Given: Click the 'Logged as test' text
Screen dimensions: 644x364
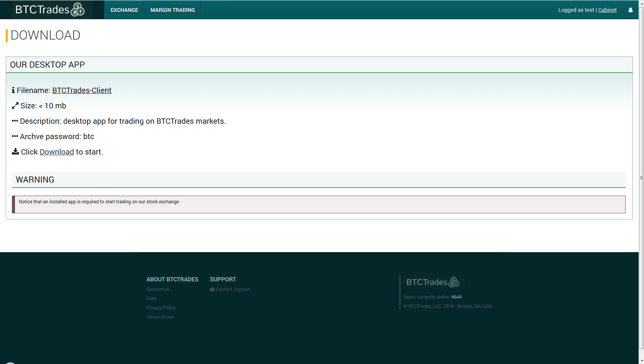Looking at the screenshot, I should pyautogui.click(x=576, y=10).
